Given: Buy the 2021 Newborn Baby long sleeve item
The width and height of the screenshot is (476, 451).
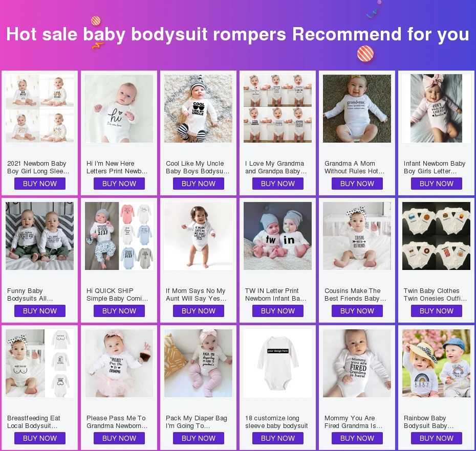Looking at the screenshot, I should tap(40, 184).
